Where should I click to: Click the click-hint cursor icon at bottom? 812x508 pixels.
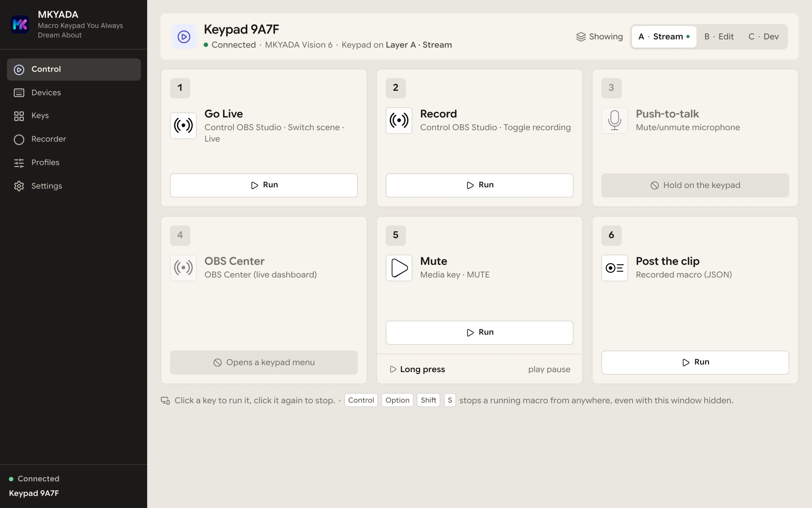pyautogui.click(x=165, y=400)
